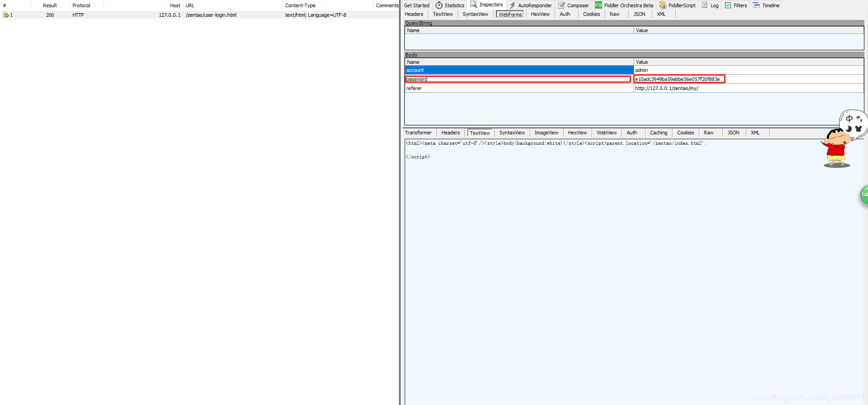Click the FiddlerScript icon
868x405 pixels.
coord(663,5)
